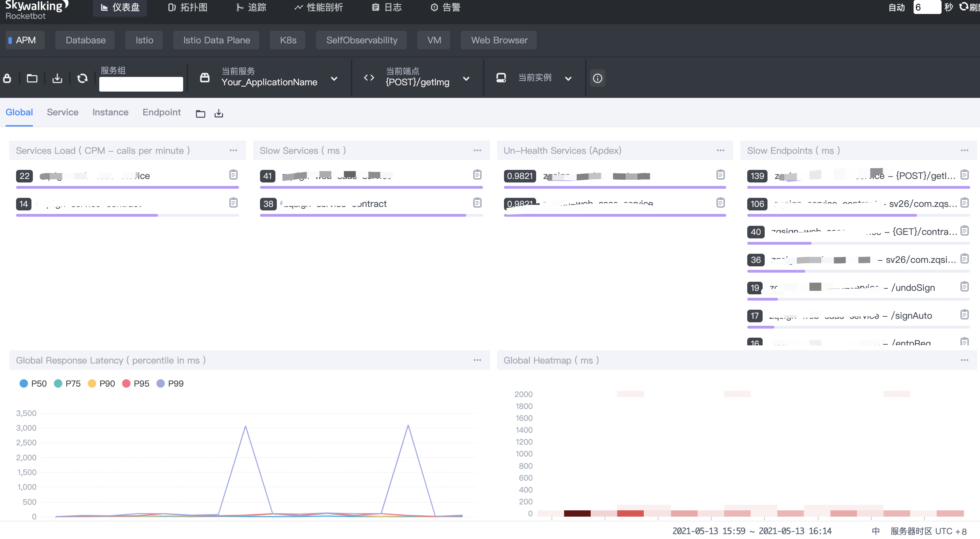
Task: Select the Web Browser dashboard button
Action: tap(499, 40)
